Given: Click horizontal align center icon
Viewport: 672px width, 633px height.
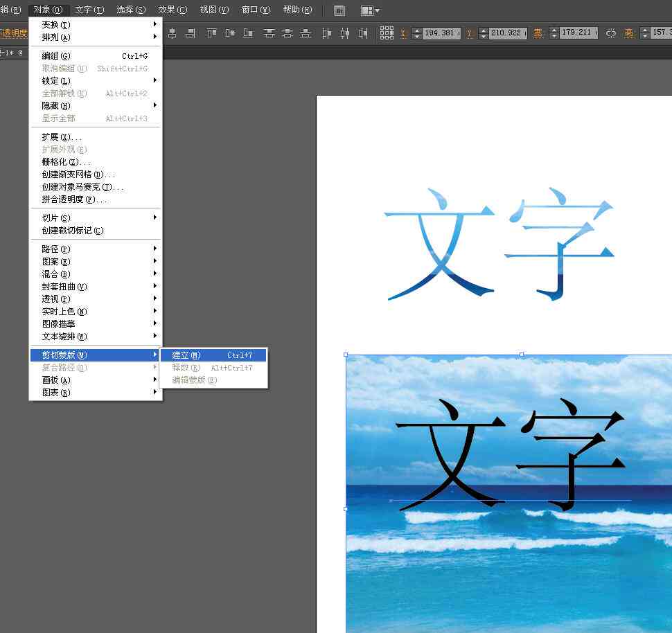Looking at the screenshot, I should 173,33.
